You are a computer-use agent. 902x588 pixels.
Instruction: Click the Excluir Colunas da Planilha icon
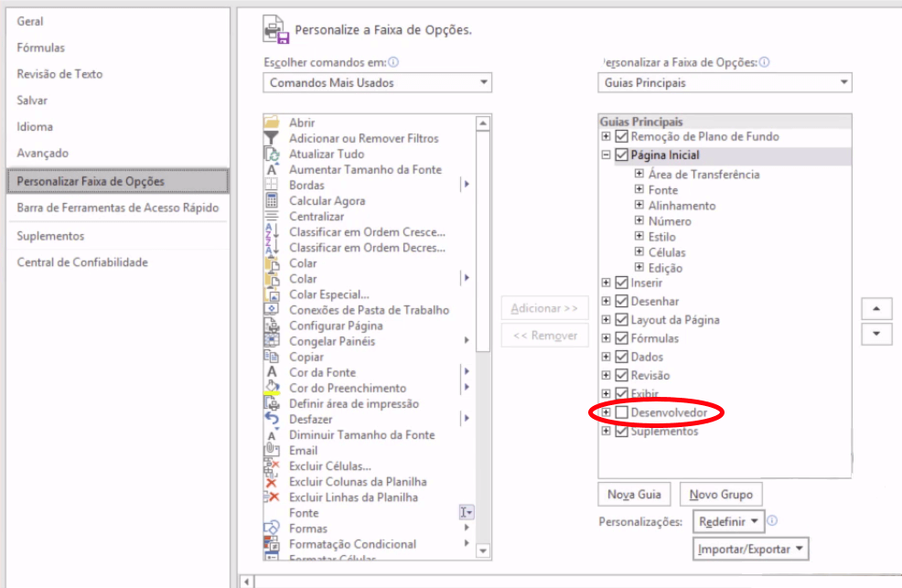(272, 481)
